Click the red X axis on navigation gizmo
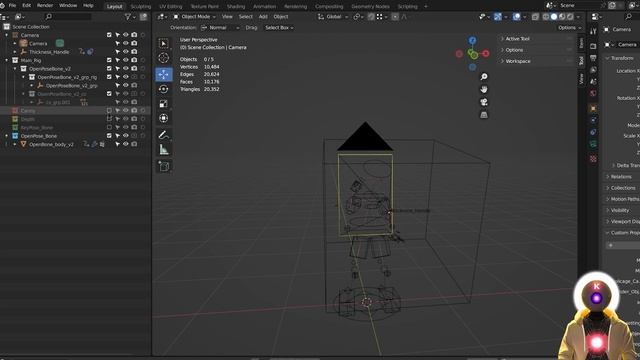Screen dimensions: 640x360 (486, 53)
